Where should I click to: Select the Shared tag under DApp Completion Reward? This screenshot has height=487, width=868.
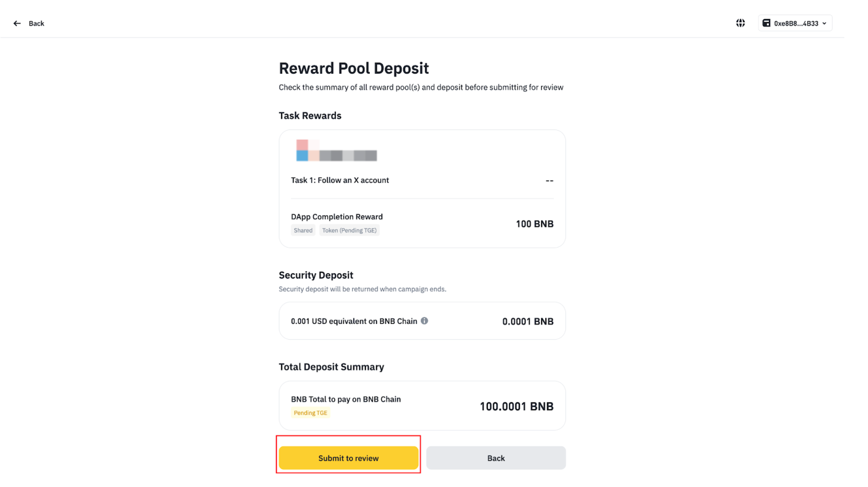[303, 230]
